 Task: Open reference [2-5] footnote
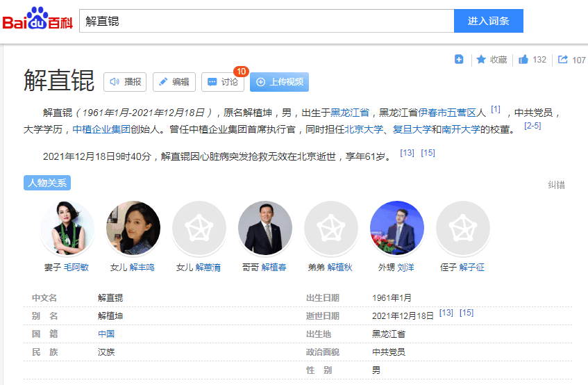pyautogui.click(x=532, y=126)
